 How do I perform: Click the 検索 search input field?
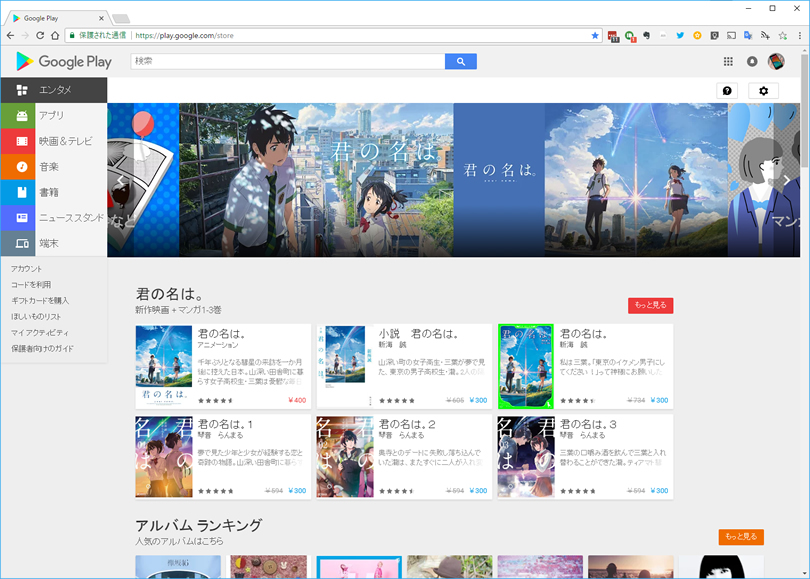288,61
